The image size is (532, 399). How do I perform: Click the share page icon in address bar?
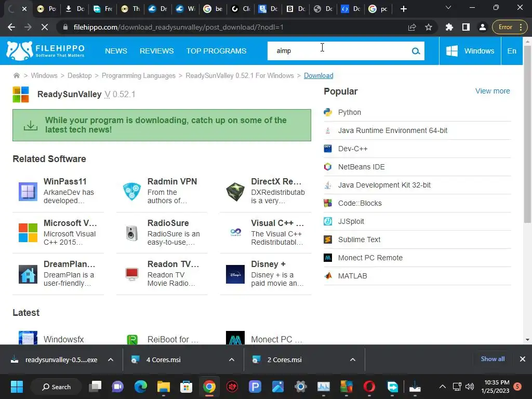(412, 27)
